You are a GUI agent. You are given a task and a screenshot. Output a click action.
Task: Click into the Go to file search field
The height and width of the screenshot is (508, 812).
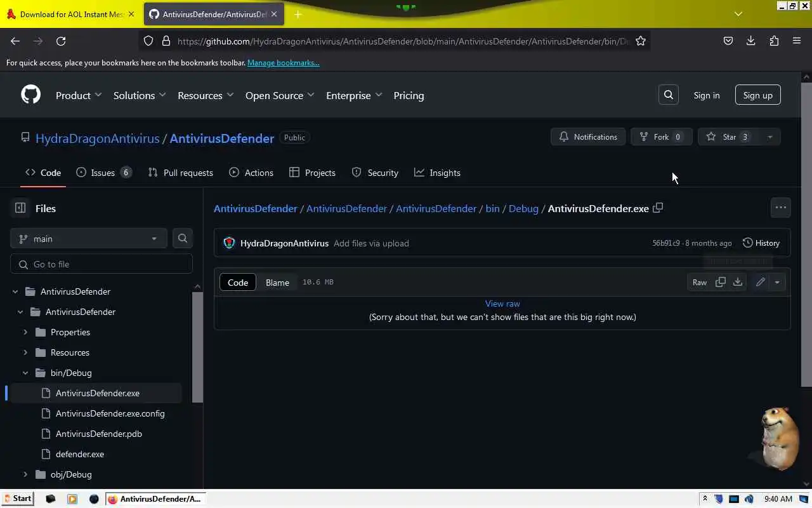101,264
